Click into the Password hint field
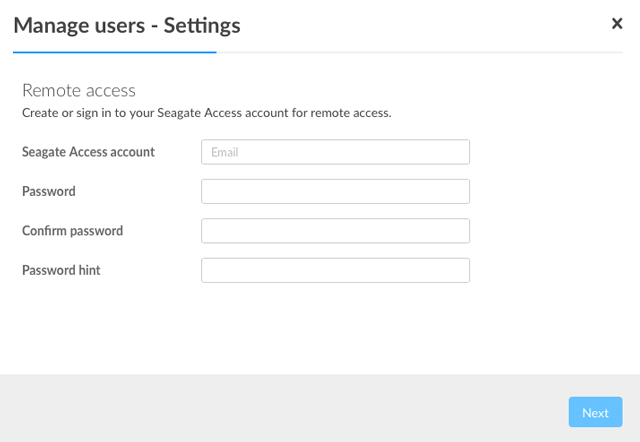Screen dimensions: 640x442 (x=335, y=270)
